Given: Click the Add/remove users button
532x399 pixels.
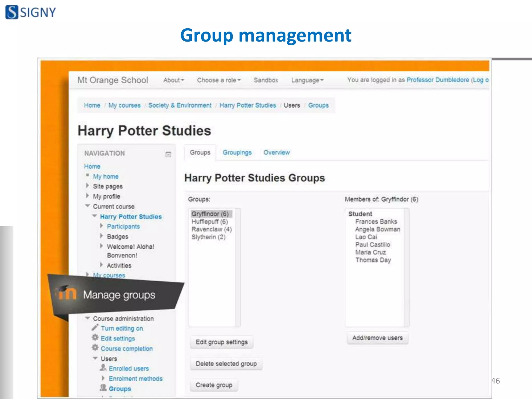Looking at the screenshot, I should 377,338.
